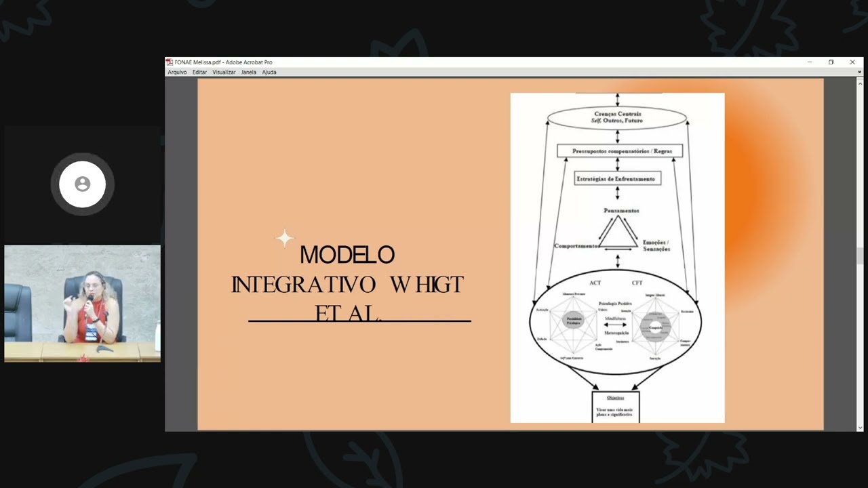Click the 'Comportamentos' label in diagram

(576, 246)
